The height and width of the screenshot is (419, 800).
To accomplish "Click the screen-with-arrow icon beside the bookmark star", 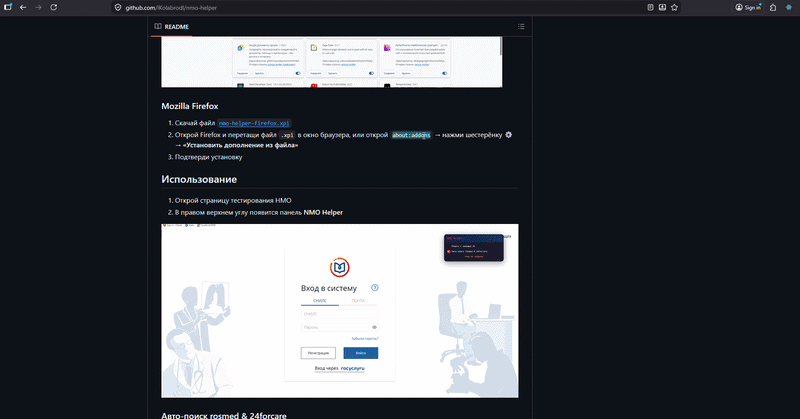I will tap(662, 8).
